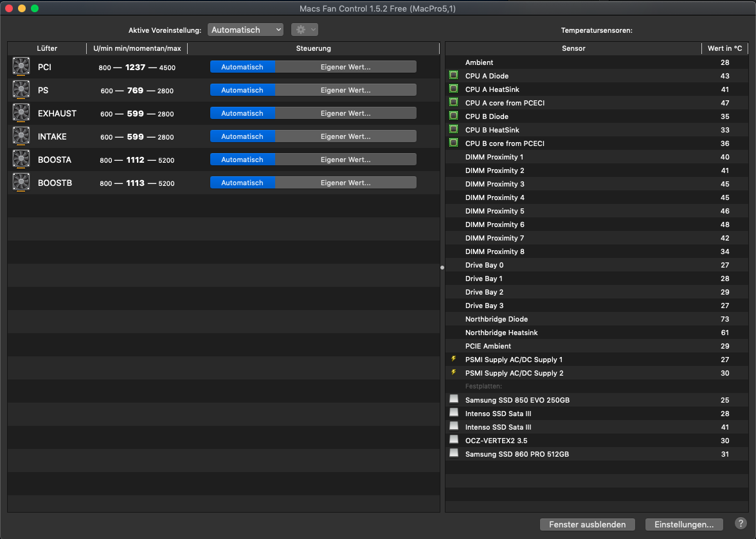Choose Eigener Wert for INTAKE fan
Screen dimensions: 756x539
346,136
